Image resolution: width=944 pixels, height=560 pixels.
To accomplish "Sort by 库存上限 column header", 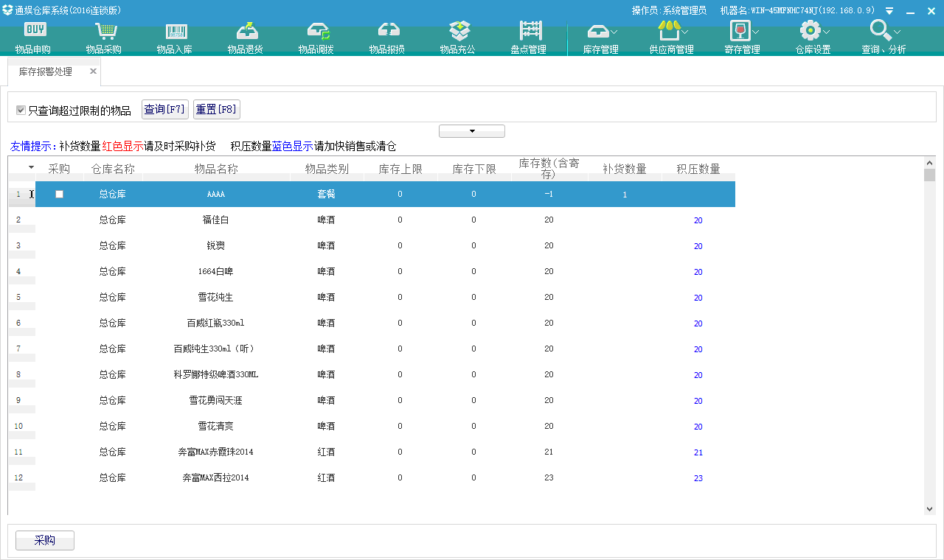I will [x=400, y=169].
